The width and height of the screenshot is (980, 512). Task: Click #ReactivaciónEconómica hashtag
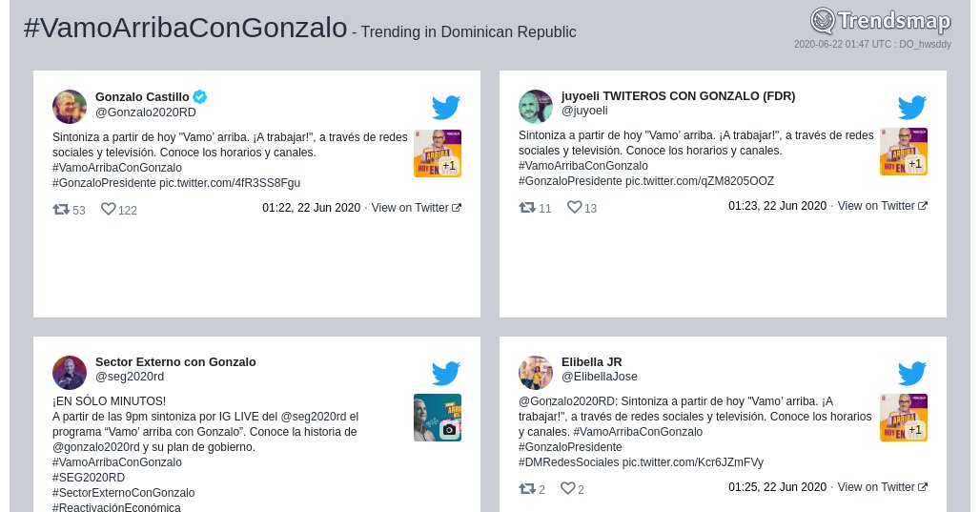click(x=117, y=507)
